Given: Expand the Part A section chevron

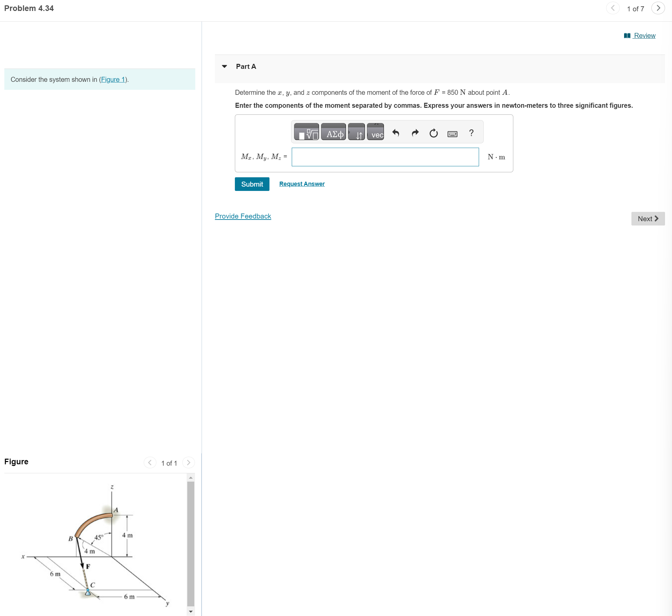Looking at the screenshot, I should [x=226, y=66].
